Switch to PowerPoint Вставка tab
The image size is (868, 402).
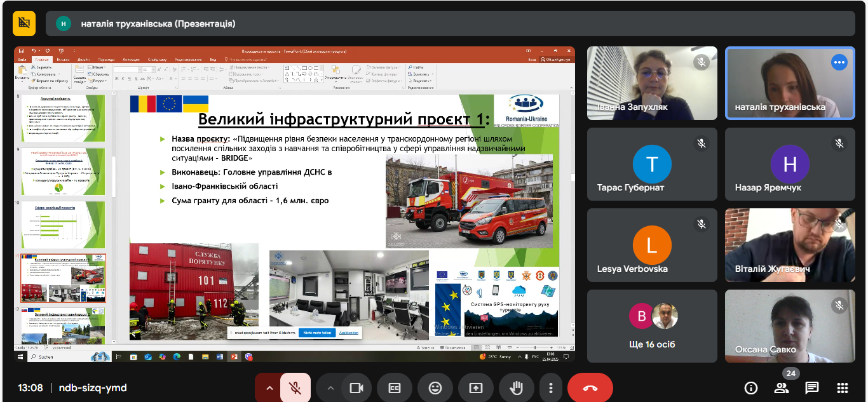[x=63, y=60]
